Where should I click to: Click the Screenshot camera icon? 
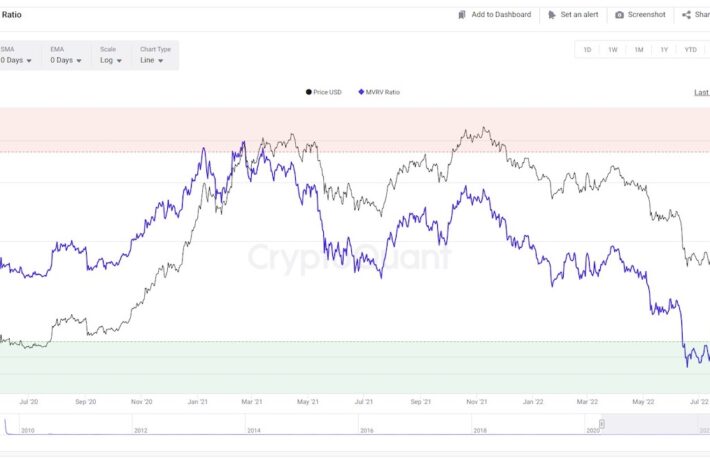[620, 15]
